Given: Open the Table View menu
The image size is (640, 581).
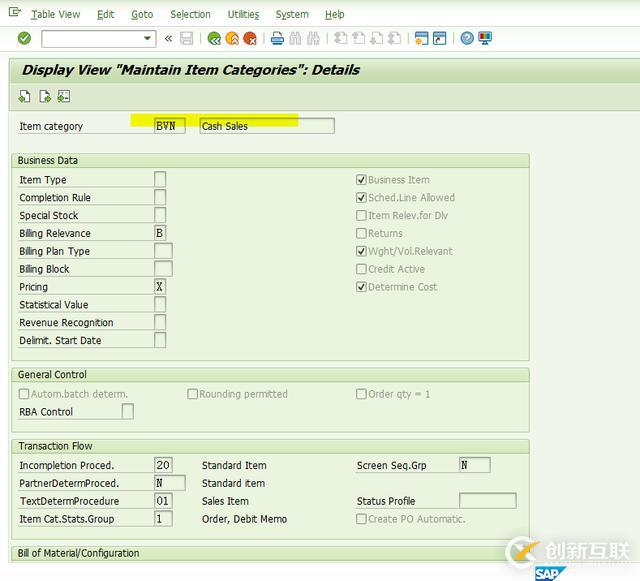Looking at the screenshot, I should tap(56, 15).
